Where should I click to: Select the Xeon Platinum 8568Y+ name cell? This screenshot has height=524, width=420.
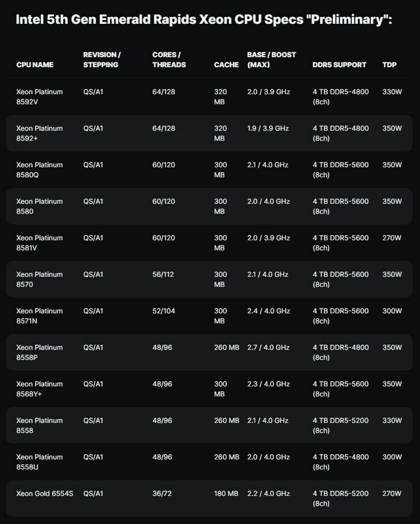[x=40, y=389]
